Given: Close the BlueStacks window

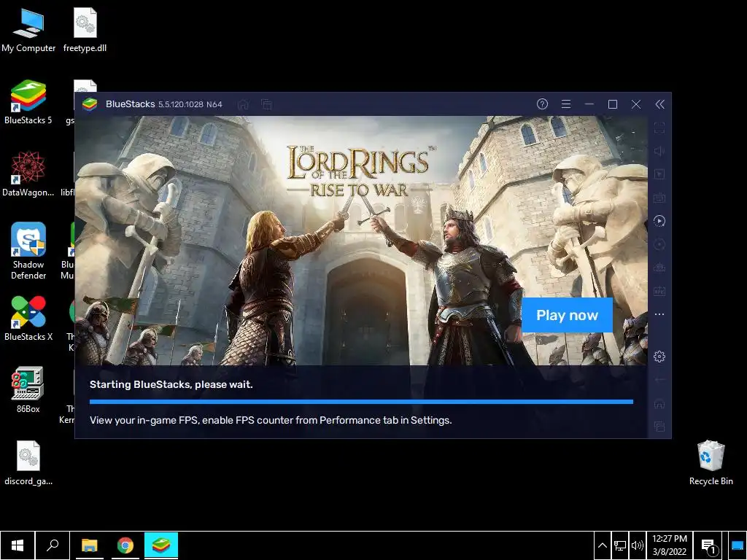Looking at the screenshot, I should 636,104.
